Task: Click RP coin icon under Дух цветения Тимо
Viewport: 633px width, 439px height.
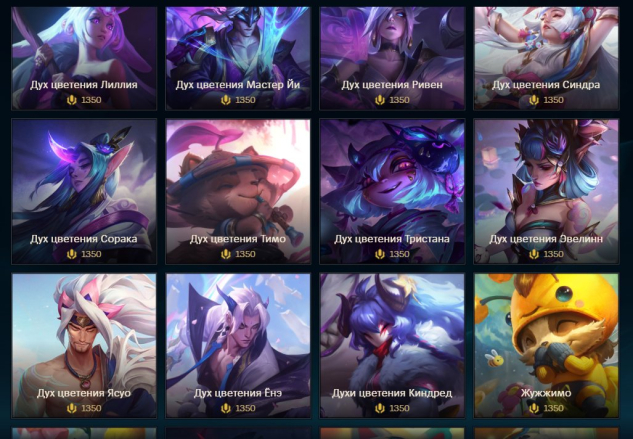Action: [x=226, y=254]
